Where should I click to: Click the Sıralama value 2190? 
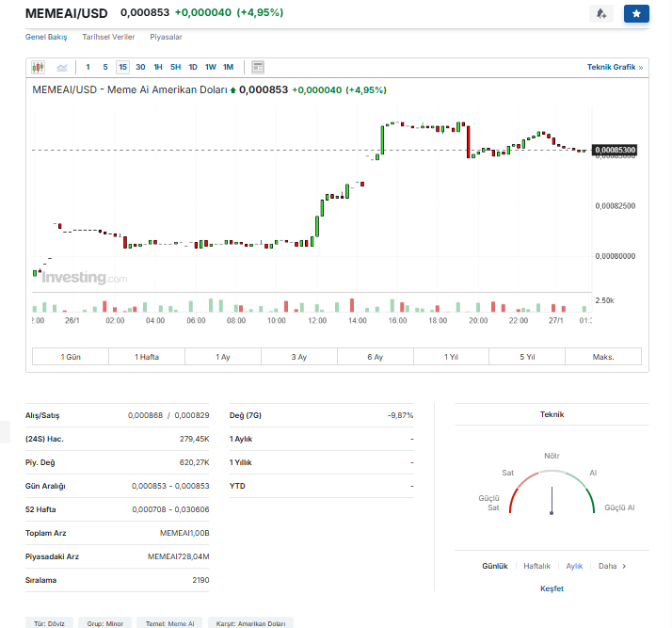(201, 580)
